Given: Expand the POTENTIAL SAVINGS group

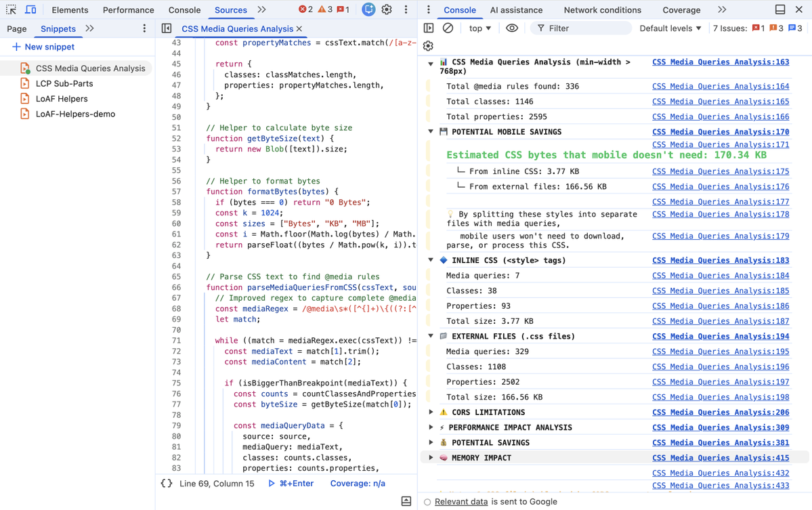Looking at the screenshot, I should tap(431, 443).
